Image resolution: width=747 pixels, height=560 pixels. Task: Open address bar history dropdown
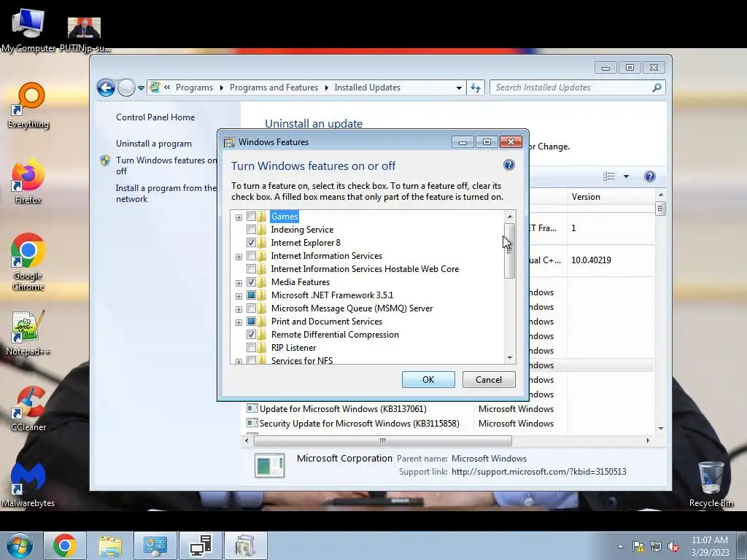459,87
